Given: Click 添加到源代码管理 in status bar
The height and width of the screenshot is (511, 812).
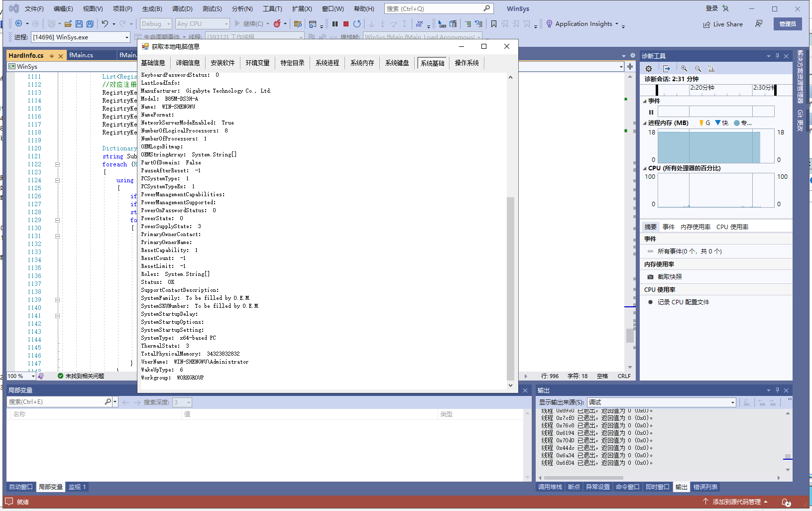Looking at the screenshot, I should pos(736,502).
